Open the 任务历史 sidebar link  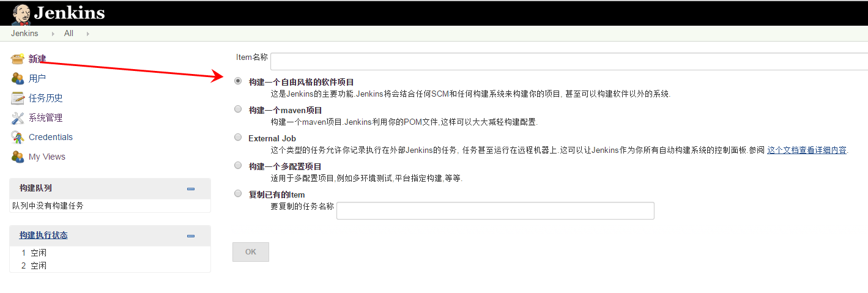pyautogui.click(x=46, y=98)
